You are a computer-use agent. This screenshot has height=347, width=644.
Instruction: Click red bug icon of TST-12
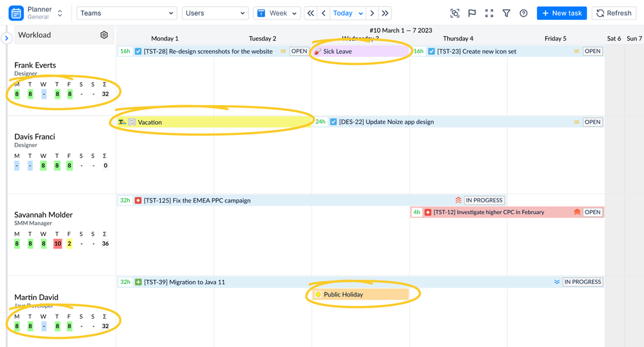(428, 212)
